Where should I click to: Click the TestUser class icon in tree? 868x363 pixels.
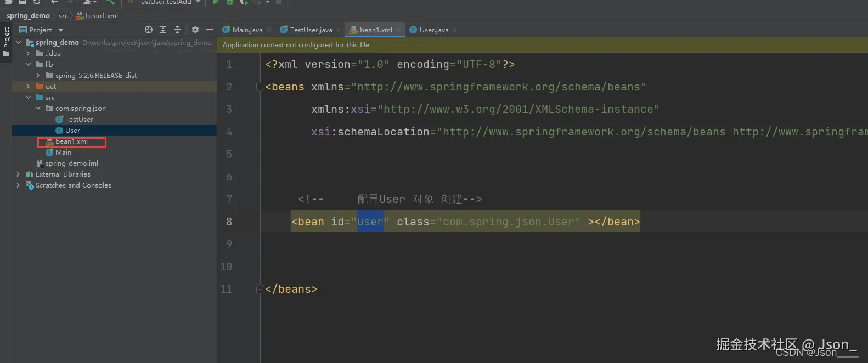[x=59, y=119]
